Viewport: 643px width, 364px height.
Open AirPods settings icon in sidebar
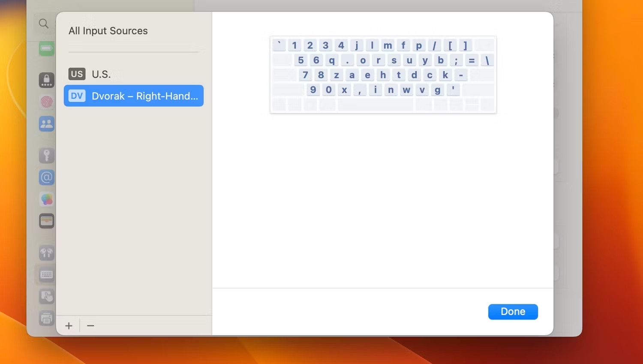(x=47, y=253)
